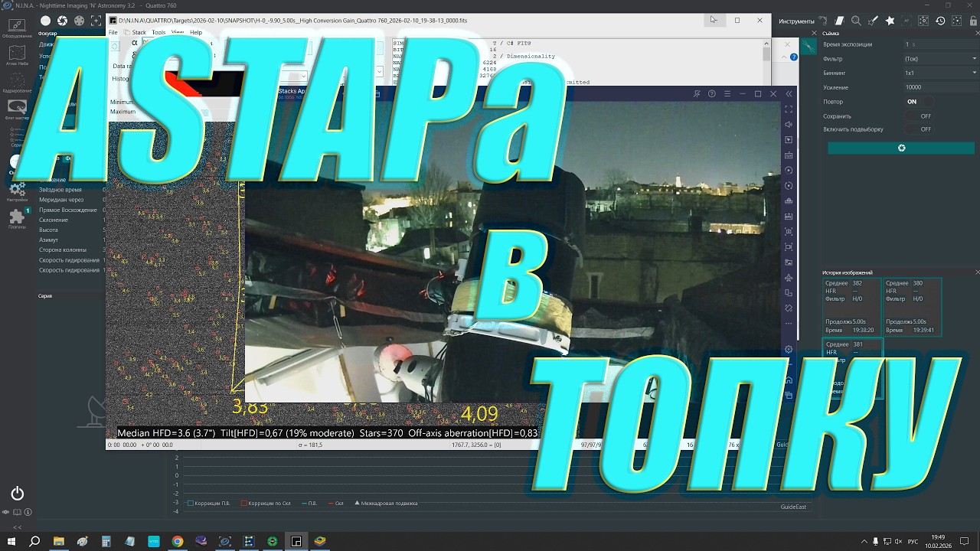Open the Фильтр dropdown showing (Ток)
This screenshot has height=551, width=980.
click(x=940, y=59)
